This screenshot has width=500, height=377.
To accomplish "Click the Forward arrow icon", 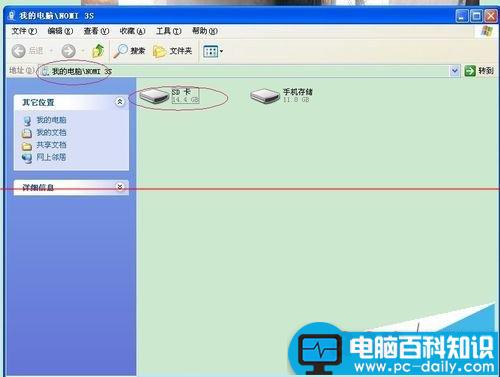I will point(69,51).
